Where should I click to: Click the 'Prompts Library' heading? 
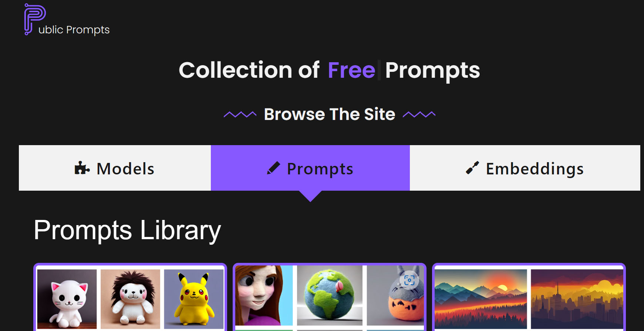coord(127,230)
